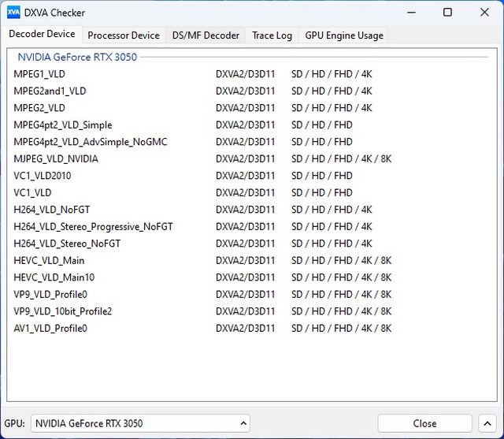Click the up-chevron button beside Close
This screenshot has width=504, height=439.
(x=487, y=423)
